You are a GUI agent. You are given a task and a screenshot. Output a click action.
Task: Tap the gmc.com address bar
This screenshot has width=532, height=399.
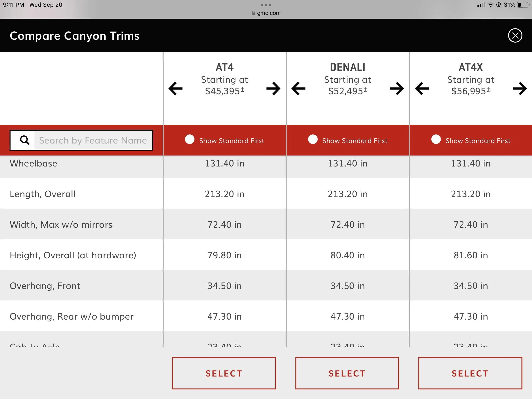266,13
